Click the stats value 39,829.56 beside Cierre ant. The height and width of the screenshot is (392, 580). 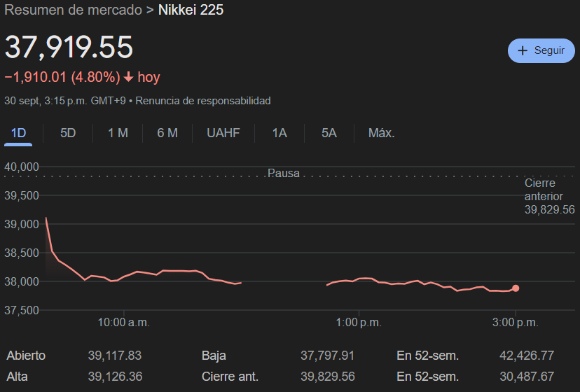(x=327, y=377)
